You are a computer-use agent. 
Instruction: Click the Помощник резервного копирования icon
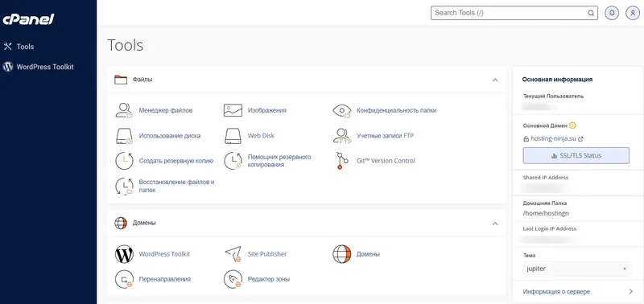[x=233, y=161]
